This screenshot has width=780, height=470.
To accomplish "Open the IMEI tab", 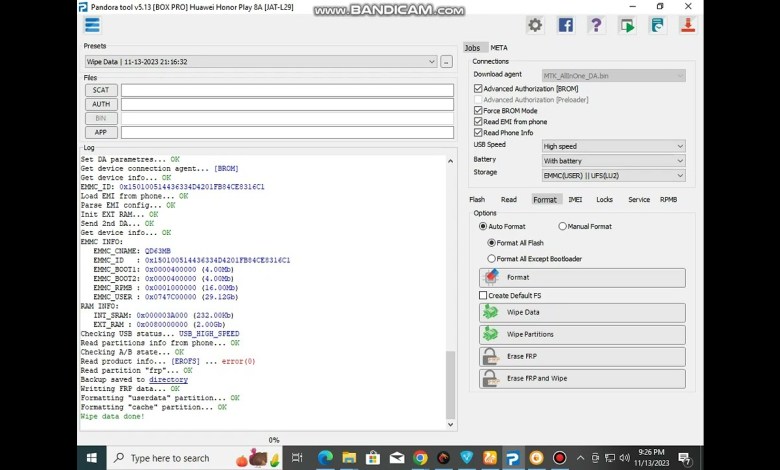I will (575, 199).
